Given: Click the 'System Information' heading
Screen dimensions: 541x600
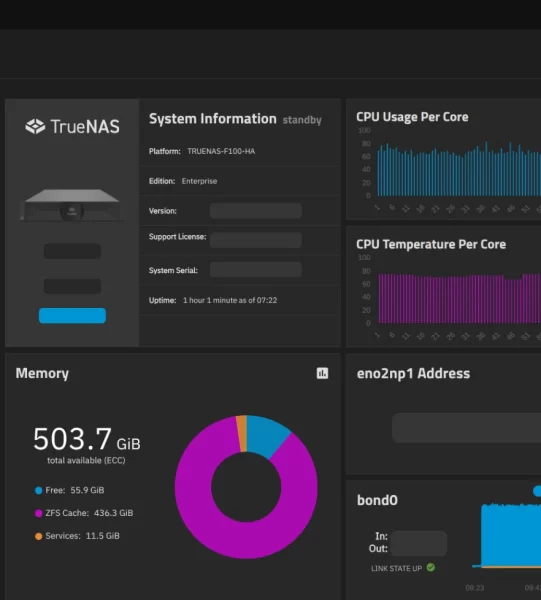Looking at the screenshot, I should [213, 119].
